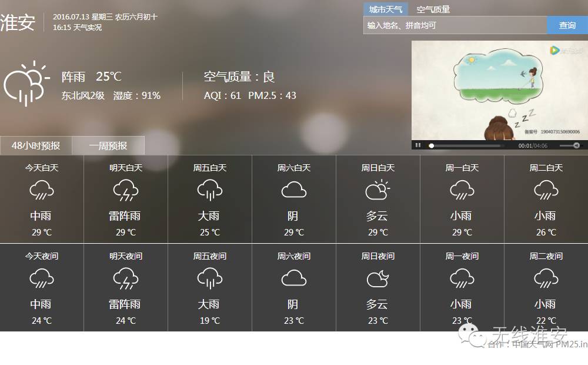The width and height of the screenshot is (588, 365).
Task: Click the 查询 search button
Action: (566, 25)
